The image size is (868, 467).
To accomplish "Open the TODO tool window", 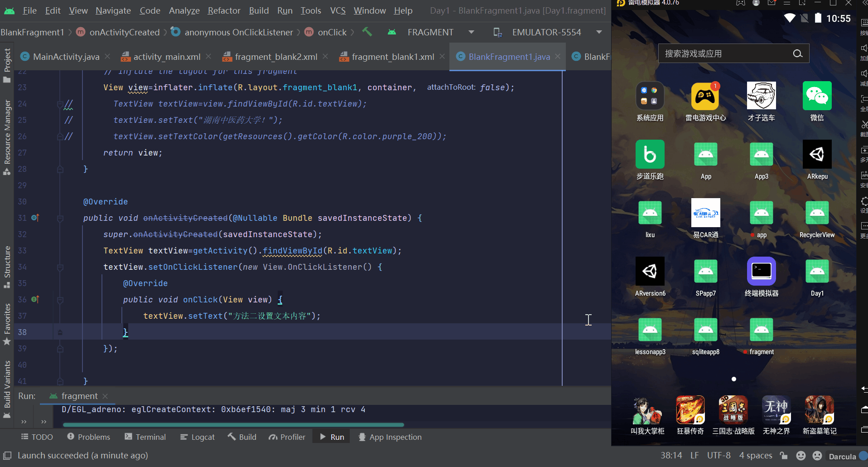I will point(37,437).
